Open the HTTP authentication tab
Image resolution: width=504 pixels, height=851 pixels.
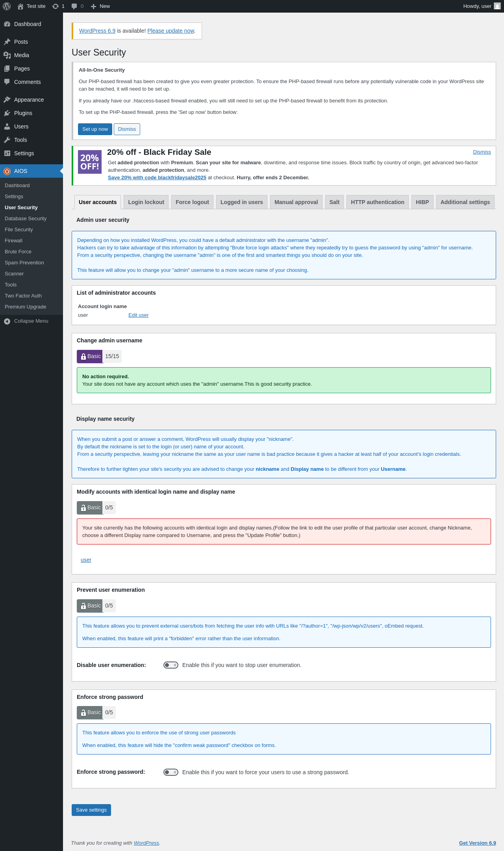click(377, 202)
